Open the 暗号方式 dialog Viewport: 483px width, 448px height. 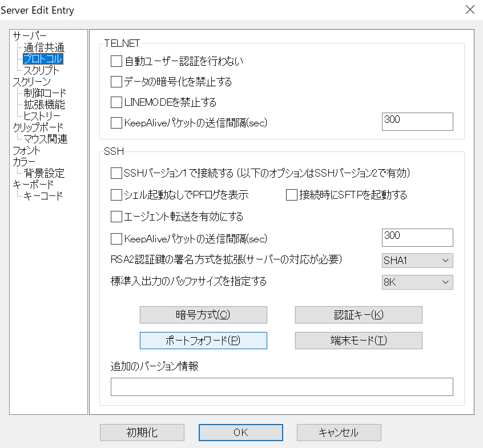(203, 314)
